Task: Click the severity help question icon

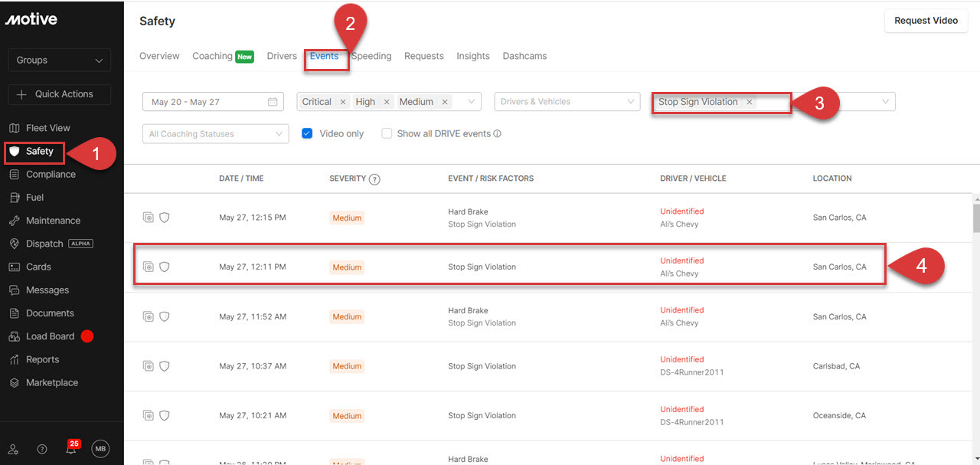Action: pyautogui.click(x=374, y=179)
